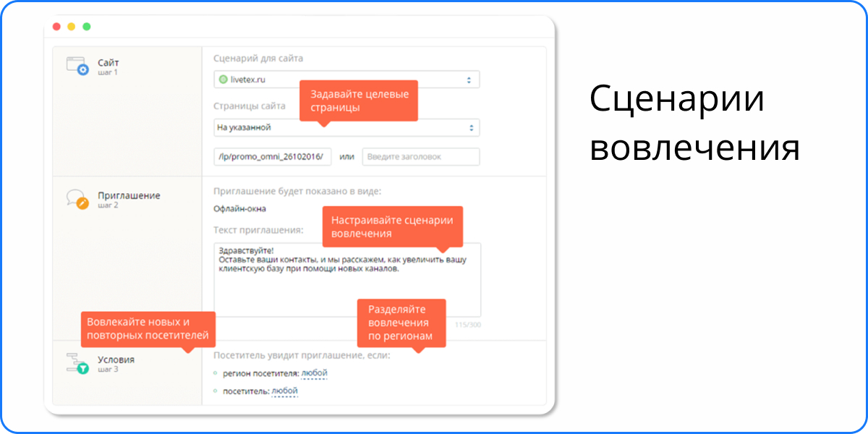The image size is (868, 434).
Task: Click the yellow minimize window dot
Action: (x=72, y=27)
